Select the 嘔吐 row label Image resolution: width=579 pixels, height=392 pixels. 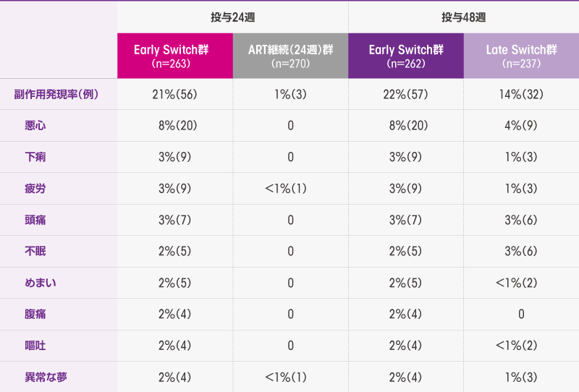pos(35,346)
